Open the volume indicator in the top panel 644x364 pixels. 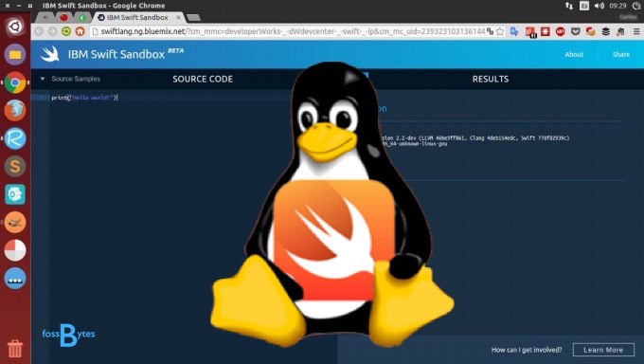tap(599, 6)
